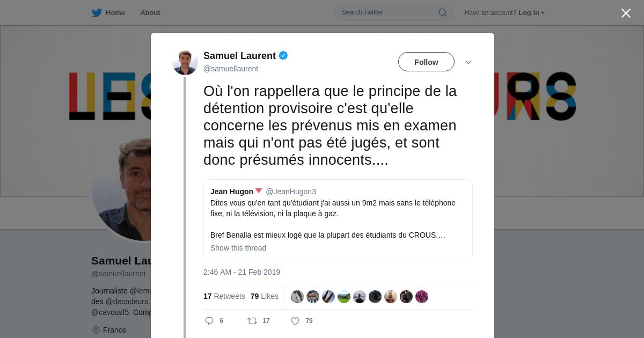Follow Samuel Laurent
This screenshot has height=338, width=644.
pos(426,62)
